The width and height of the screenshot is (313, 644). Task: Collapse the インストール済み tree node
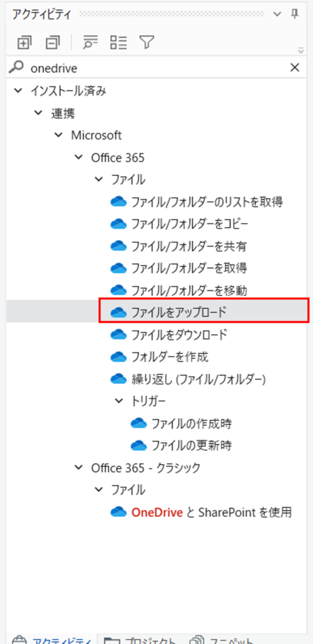18,91
